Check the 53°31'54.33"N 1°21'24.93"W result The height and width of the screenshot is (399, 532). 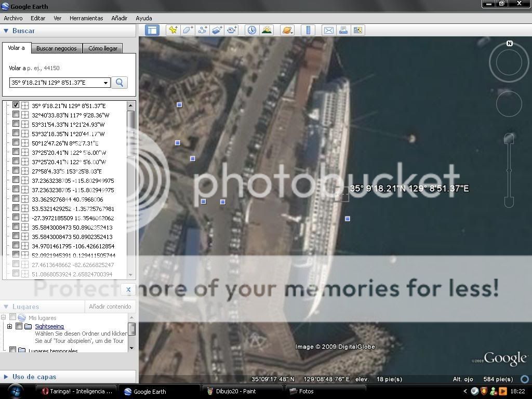pyautogui.click(x=16, y=124)
